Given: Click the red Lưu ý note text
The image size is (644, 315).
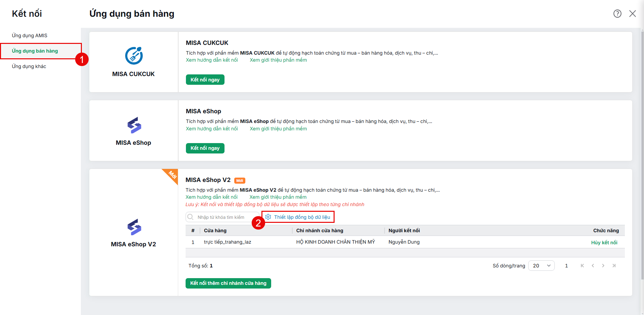Looking at the screenshot, I should [x=275, y=204].
